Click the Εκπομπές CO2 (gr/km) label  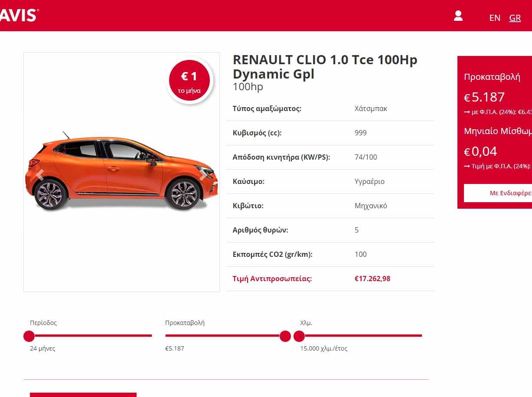coord(273,254)
